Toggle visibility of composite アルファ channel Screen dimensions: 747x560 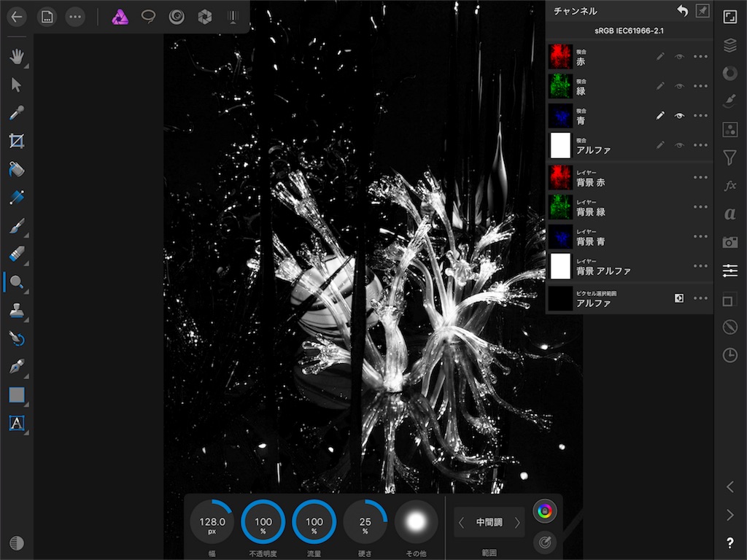click(679, 145)
